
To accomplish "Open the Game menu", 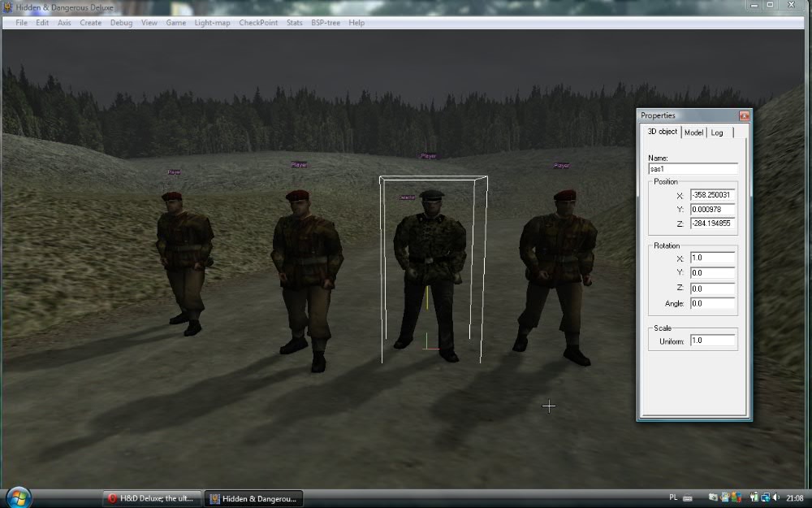I will (x=176, y=23).
